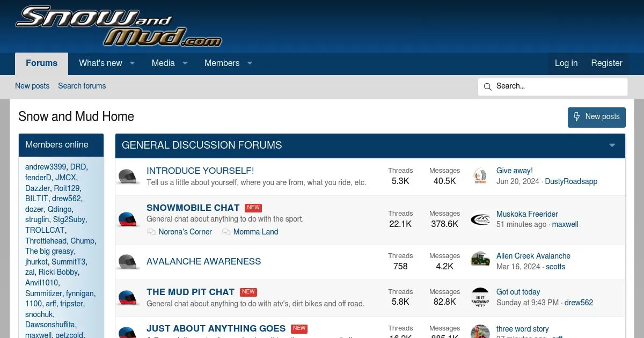View DustyRoadsapp's profile link
The width and height of the screenshot is (644, 338).
click(571, 181)
